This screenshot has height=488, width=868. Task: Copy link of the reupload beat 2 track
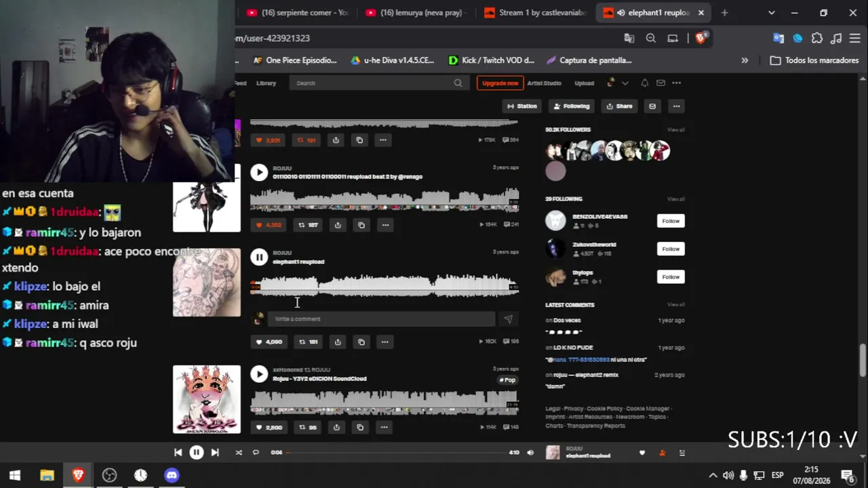click(x=361, y=225)
